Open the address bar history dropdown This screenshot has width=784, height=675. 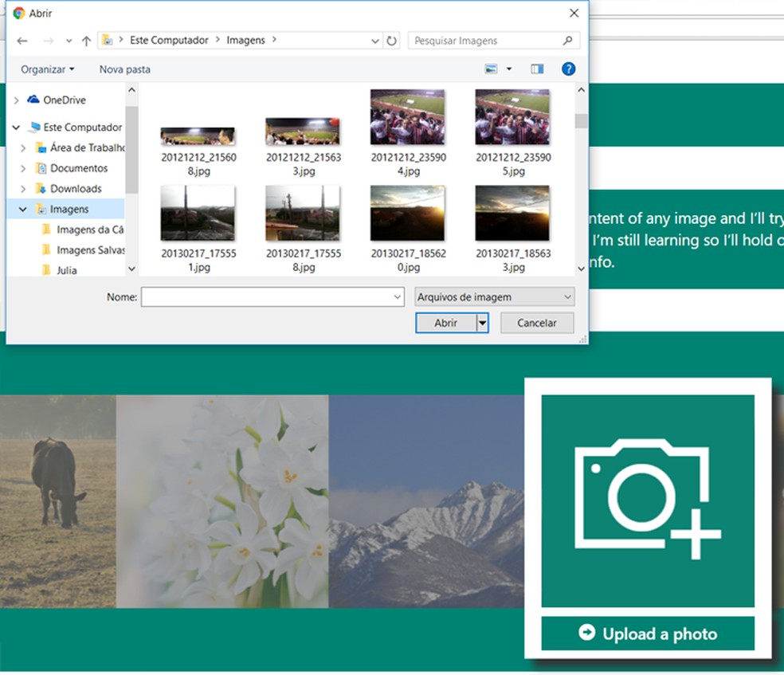pos(375,41)
